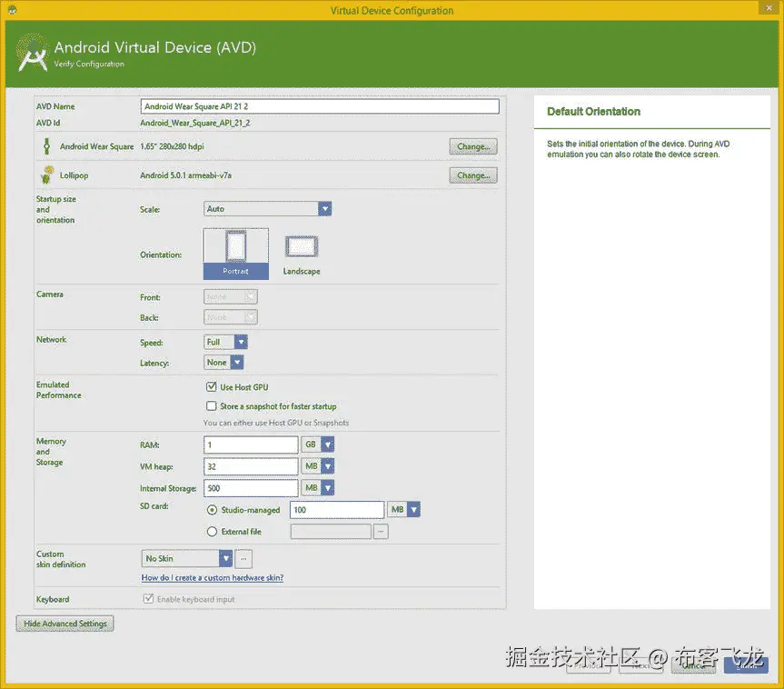784x689 pixels.
Task: Open the No Skin dropdown
Action: click(x=187, y=558)
